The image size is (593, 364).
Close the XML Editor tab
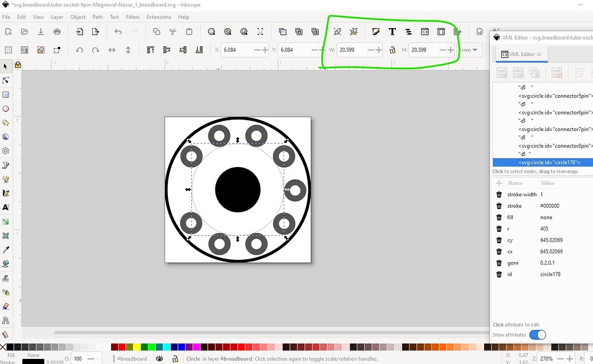point(539,54)
